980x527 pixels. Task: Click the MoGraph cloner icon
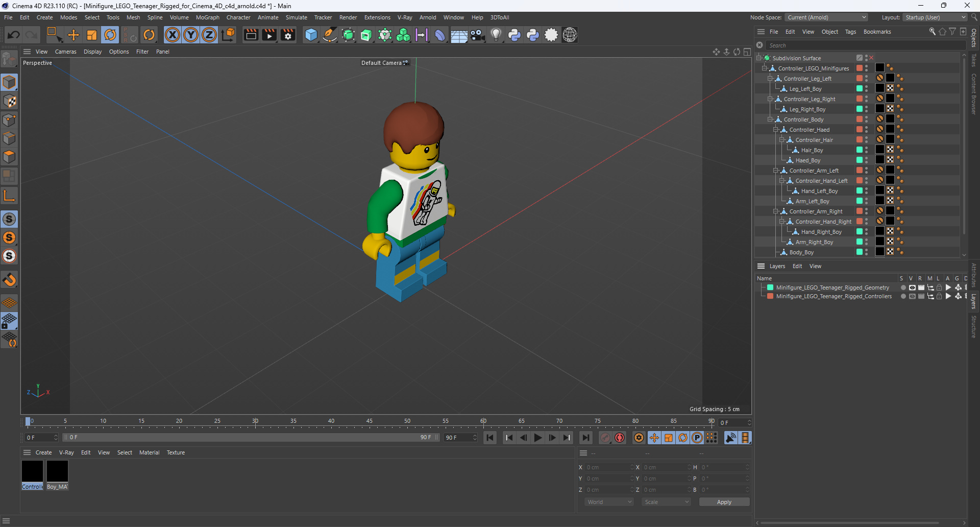pos(403,35)
